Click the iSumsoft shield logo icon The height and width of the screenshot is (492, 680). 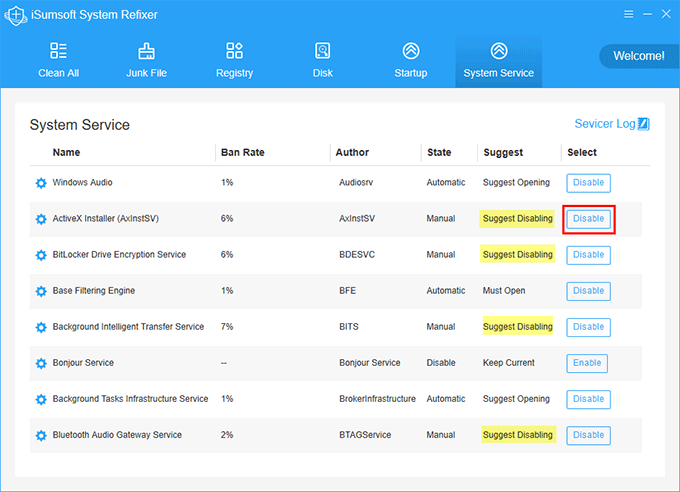16,16
